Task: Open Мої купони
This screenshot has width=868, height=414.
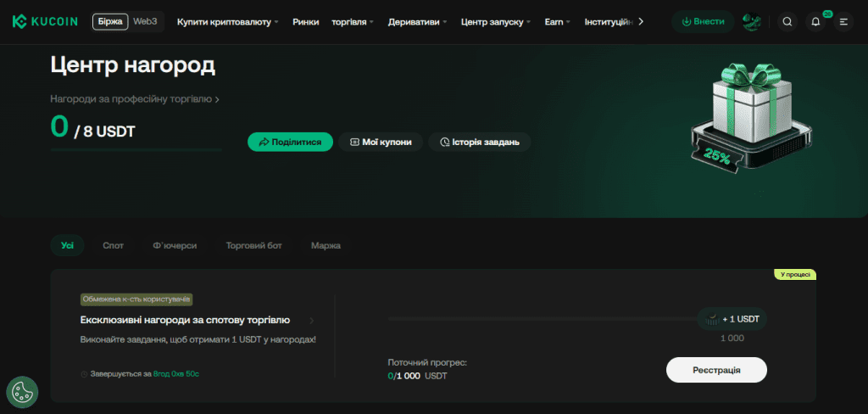Action: pos(381,142)
